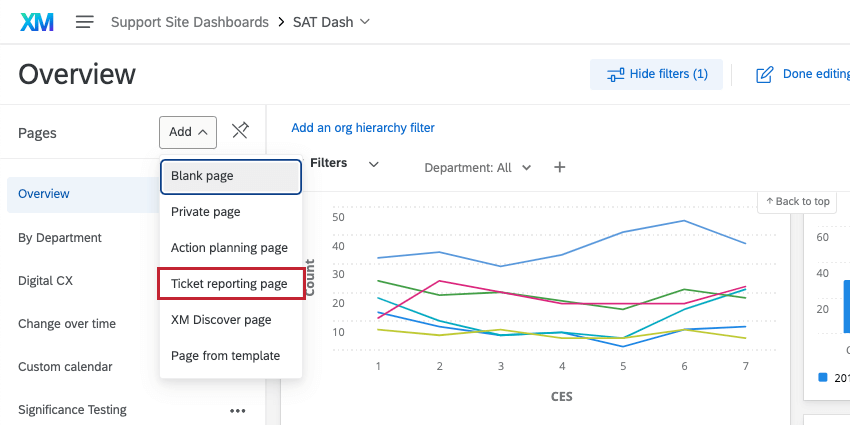Collapse the Filters chevron

pos(374,164)
